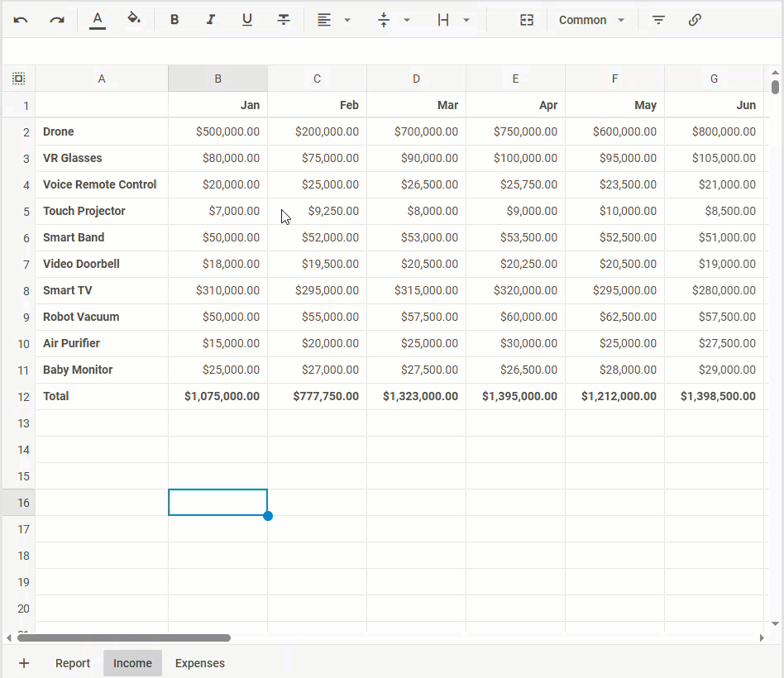Add a new sheet with plus button
The width and height of the screenshot is (784, 678).
click(x=24, y=663)
